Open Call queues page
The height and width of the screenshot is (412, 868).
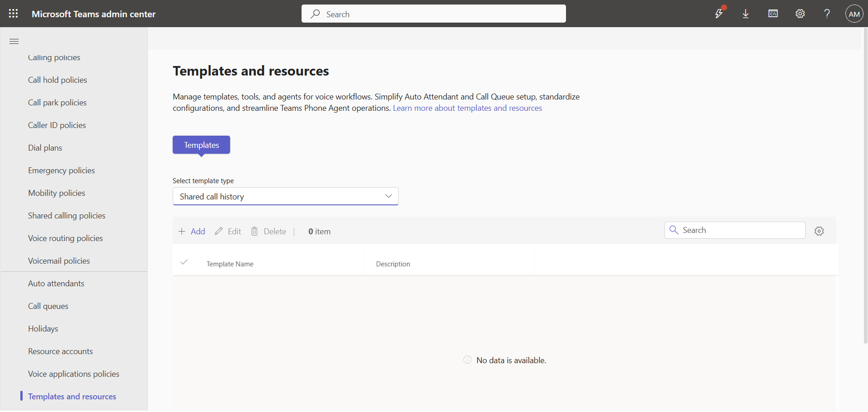click(x=48, y=306)
